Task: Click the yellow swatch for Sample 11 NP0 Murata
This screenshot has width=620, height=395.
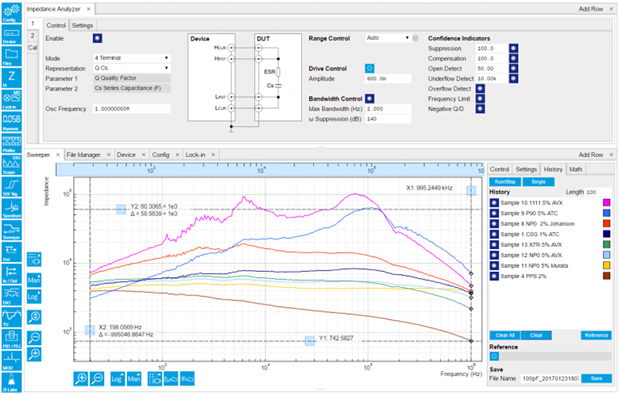Action: pyautogui.click(x=606, y=265)
